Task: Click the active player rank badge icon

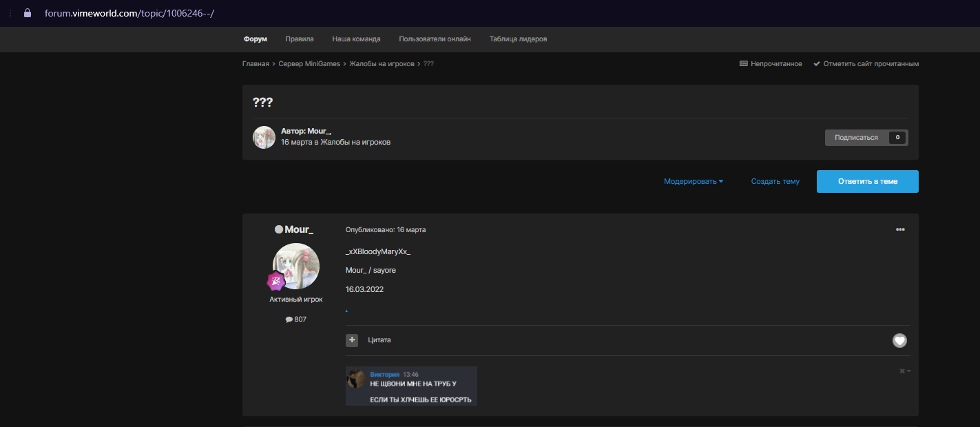Action: tap(276, 281)
